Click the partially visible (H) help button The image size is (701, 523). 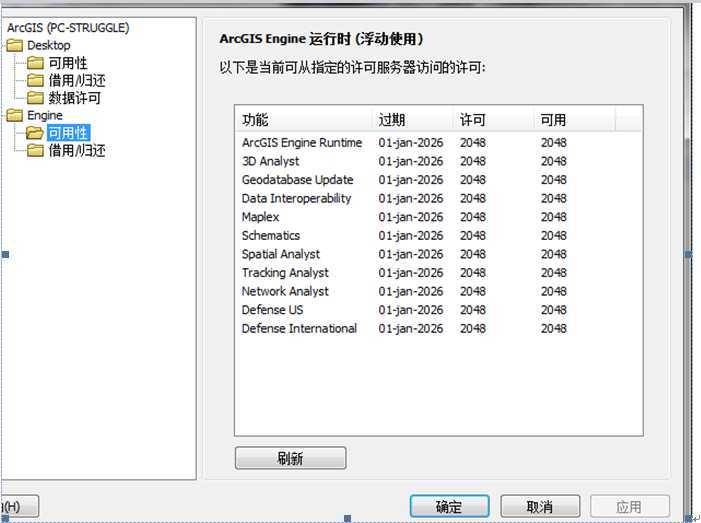pos(20,506)
